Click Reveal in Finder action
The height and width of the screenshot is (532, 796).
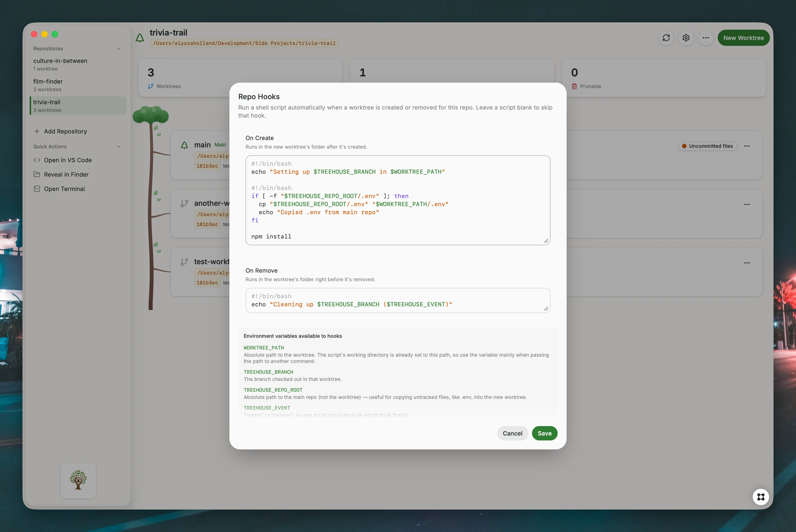pyautogui.click(x=66, y=174)
